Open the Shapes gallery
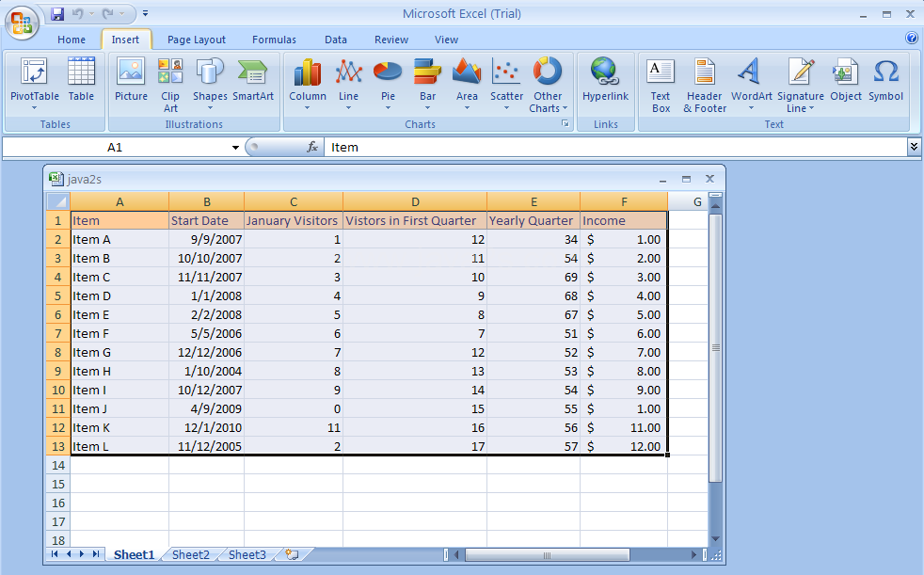The height and width of the screenshot is (575, 924). (210, 84)
